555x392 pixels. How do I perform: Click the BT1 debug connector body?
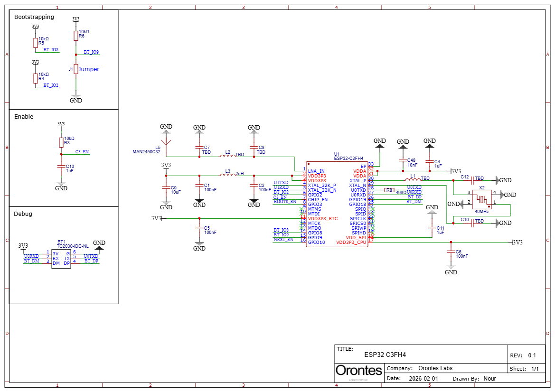click(x=61, y=259)
